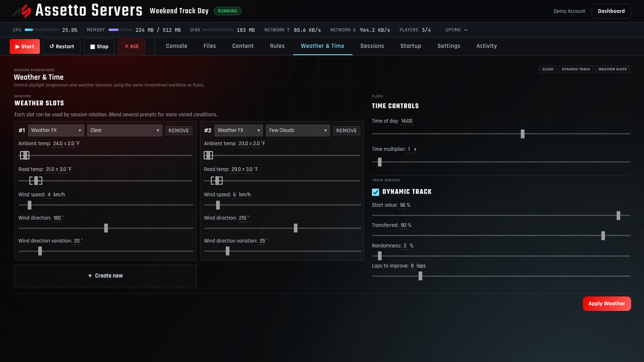Edit slot #1 ambient temp 24.0 value
Screen dimensions: 644x362
58,144
